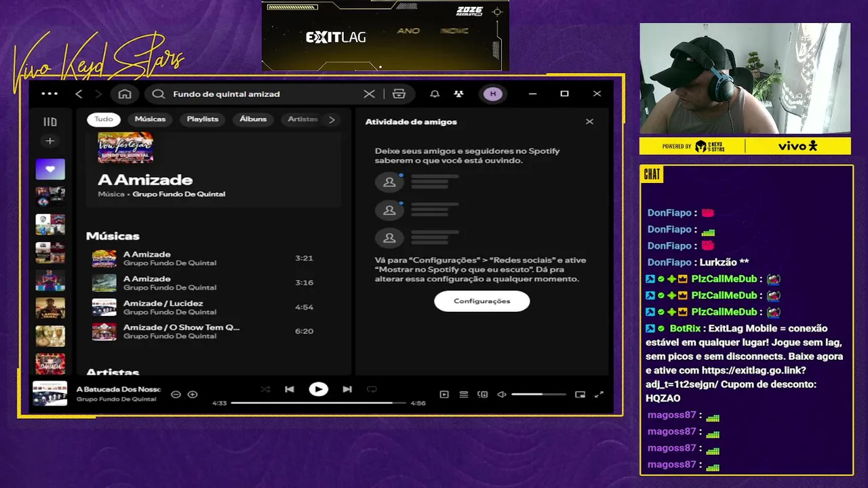The image size is (868, 488).
Task: Add current song with plus circle
Action: point(193,394)
